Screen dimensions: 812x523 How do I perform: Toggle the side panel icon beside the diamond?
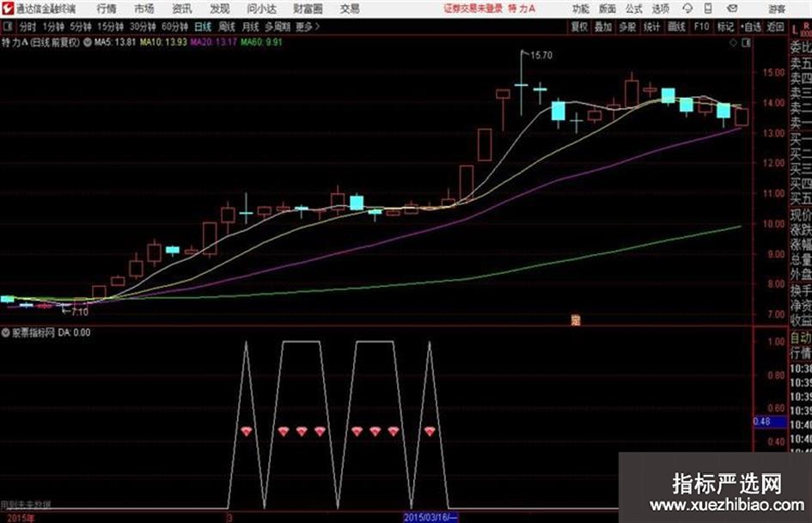click(746, 43)
